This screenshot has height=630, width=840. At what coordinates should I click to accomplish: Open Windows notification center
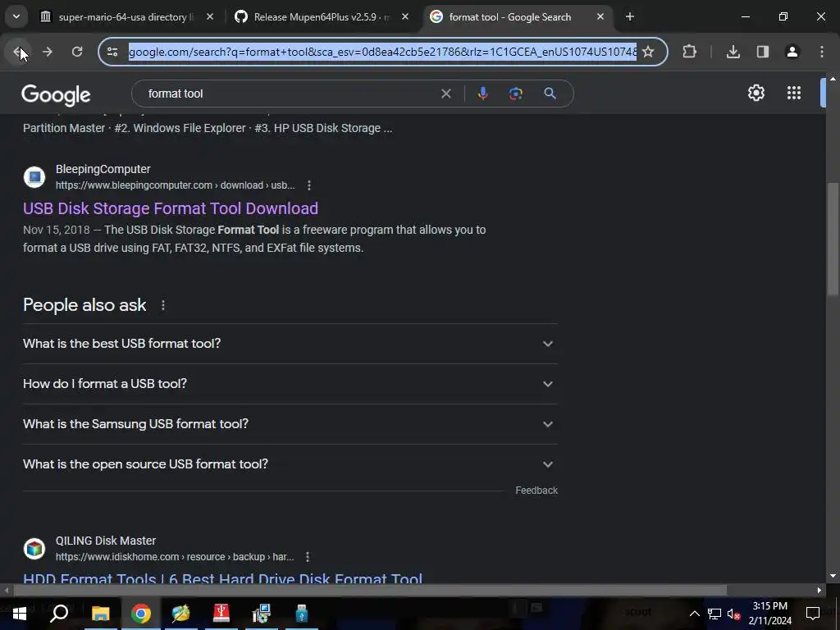pyautogui.click(x=813, y=614)
